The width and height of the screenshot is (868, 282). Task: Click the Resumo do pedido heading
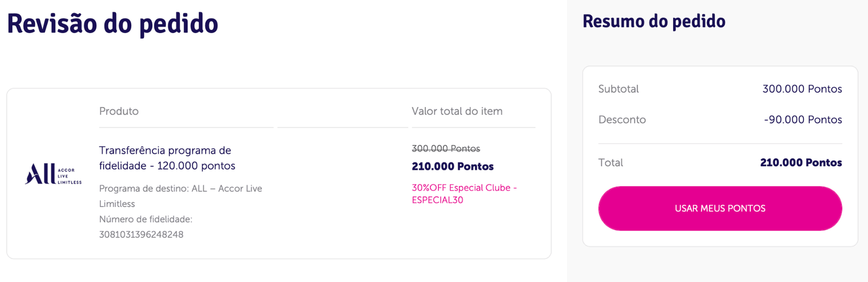click(654, 21)
